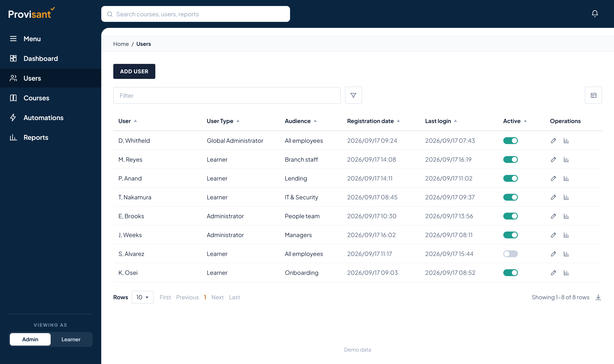The image size is (614, 364).
Task: Disable J, Weeks's active toggle
Action: tap(510, 235)
